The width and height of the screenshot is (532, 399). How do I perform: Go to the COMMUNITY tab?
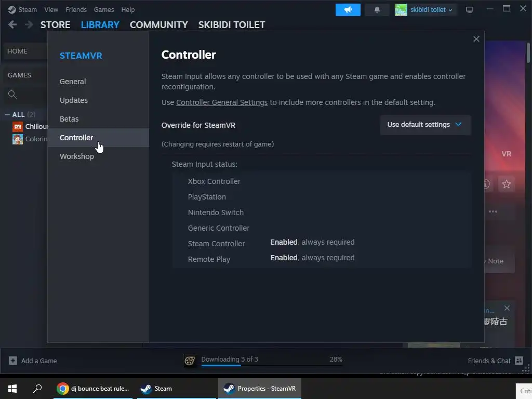[159, 25]
